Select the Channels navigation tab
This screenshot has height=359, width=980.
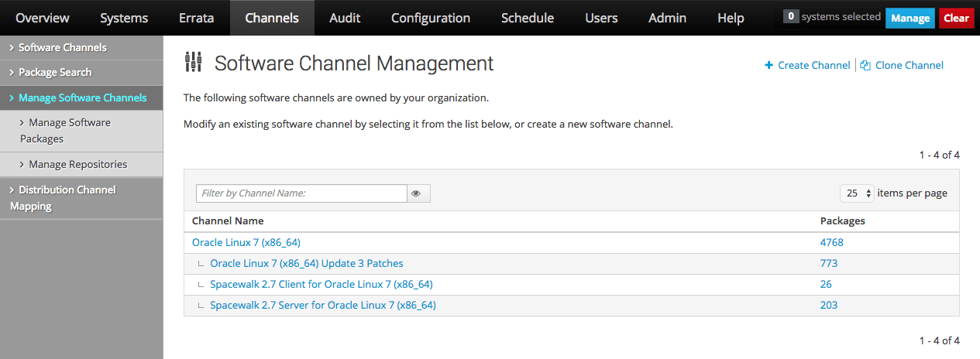272,18
